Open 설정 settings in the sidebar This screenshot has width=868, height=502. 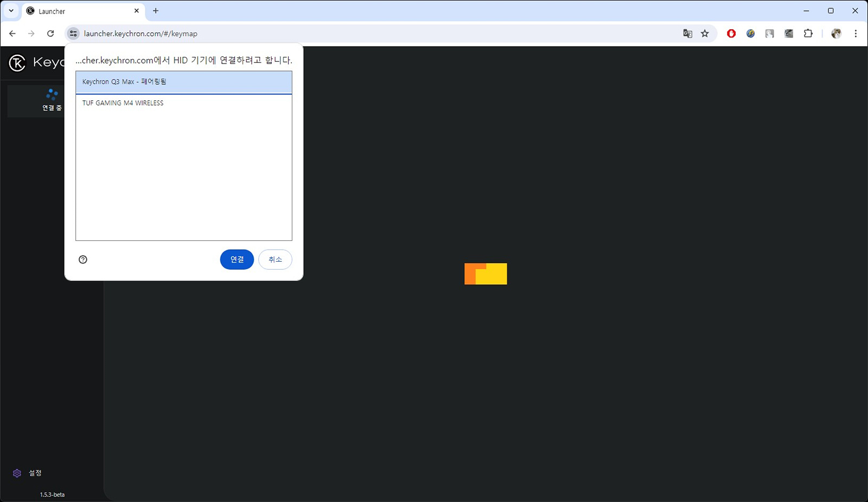tap(27, 473)
